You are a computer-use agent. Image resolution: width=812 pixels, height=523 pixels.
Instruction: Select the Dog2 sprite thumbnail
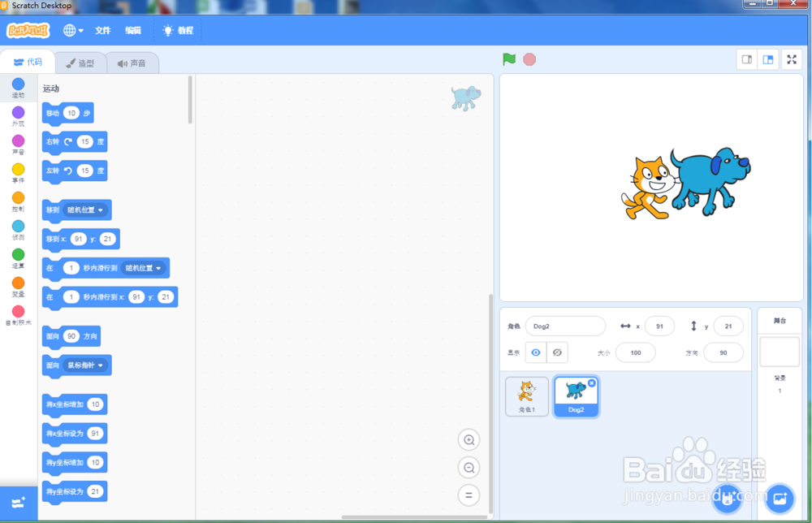[576, 396]
